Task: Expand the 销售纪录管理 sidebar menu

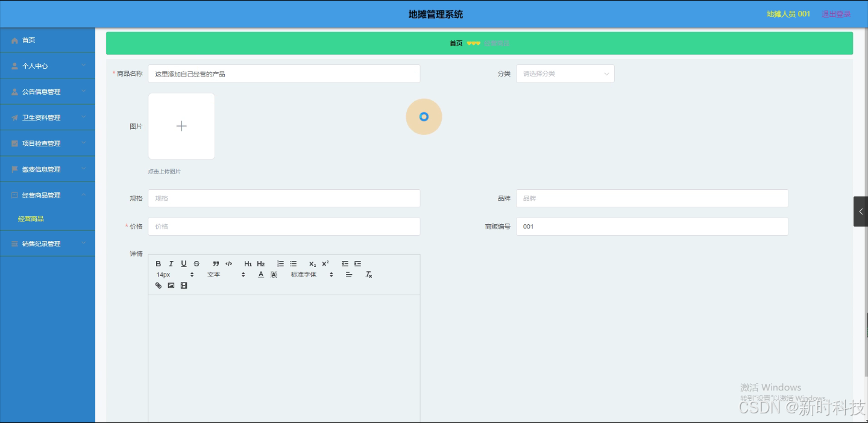Action: pos(48,244)
